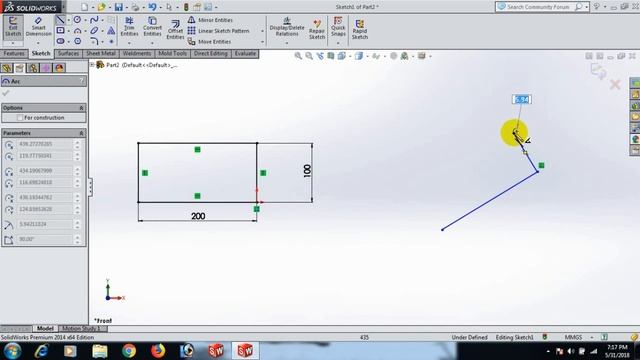Switch to the Surfaces tab
Image resolution: width=640 pixels, height=360 pixels.
pos(68,53)
